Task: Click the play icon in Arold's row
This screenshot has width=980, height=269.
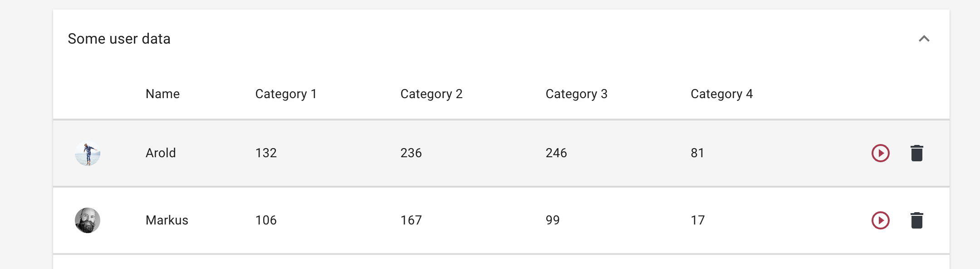Action: click(880, 153)
